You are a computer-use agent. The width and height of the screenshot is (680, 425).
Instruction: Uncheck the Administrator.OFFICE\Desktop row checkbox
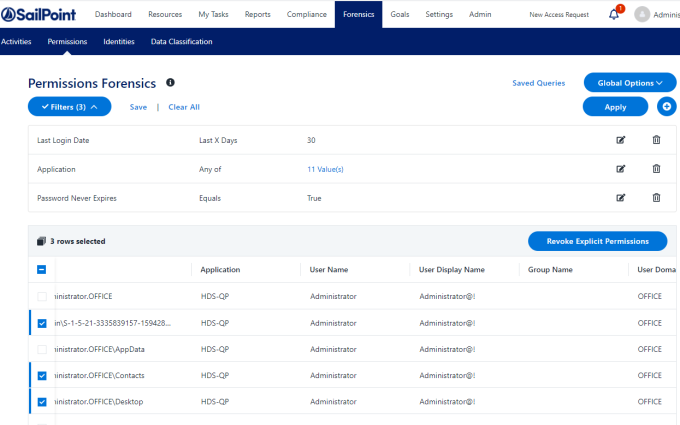tap(41, 402)
